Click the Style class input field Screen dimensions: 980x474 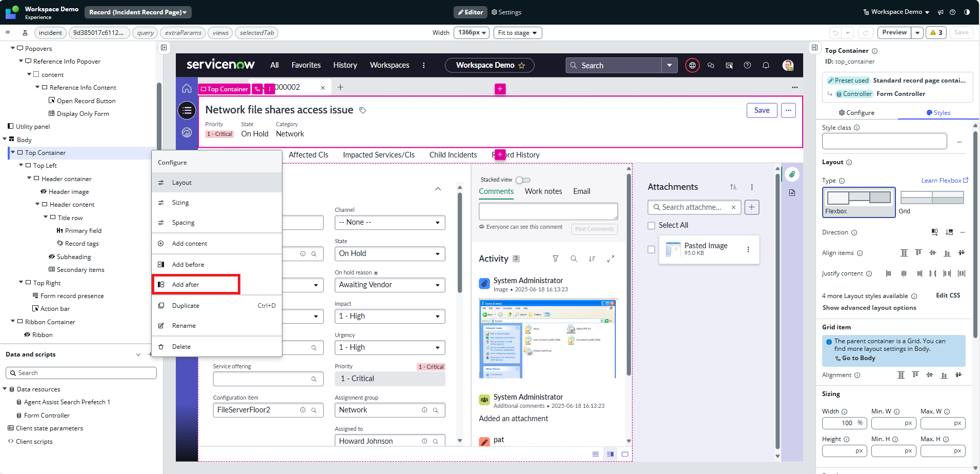(x=884, y=141)
